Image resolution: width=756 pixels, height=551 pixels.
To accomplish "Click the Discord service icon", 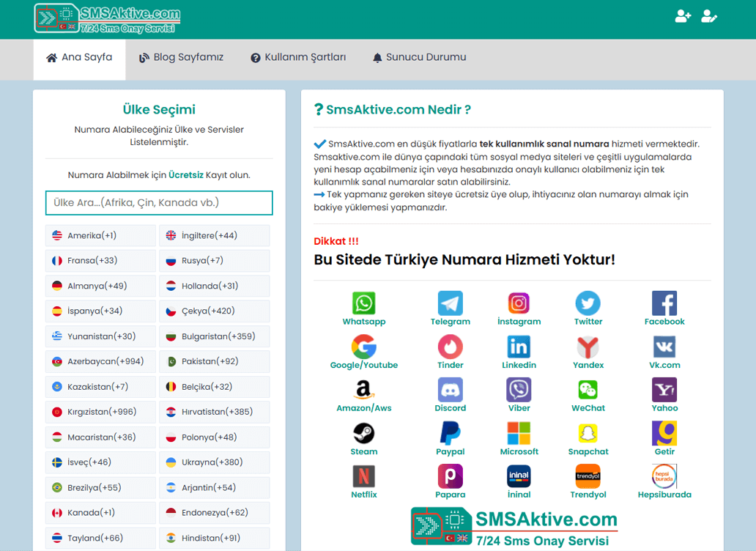I will tap(451, 390).
